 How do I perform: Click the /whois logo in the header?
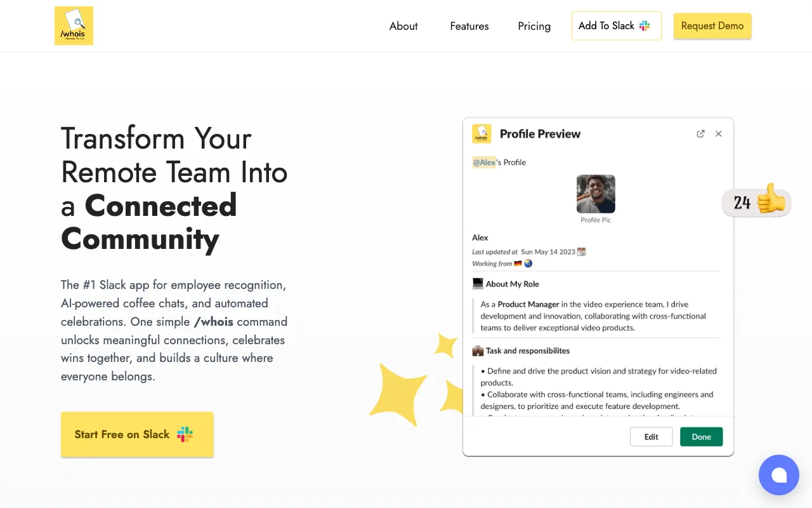coord(74,25)
